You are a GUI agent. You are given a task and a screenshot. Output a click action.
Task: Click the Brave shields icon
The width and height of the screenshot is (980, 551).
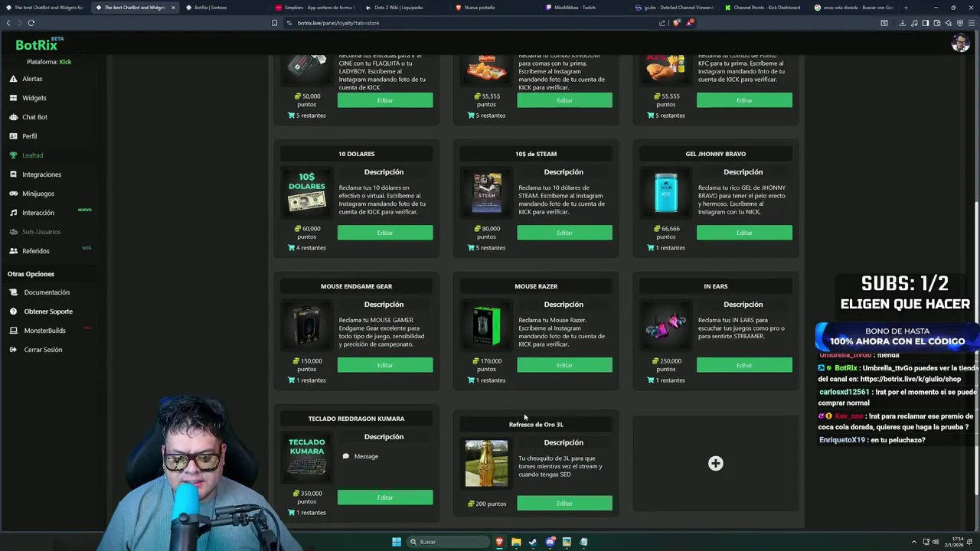(676, 23)
